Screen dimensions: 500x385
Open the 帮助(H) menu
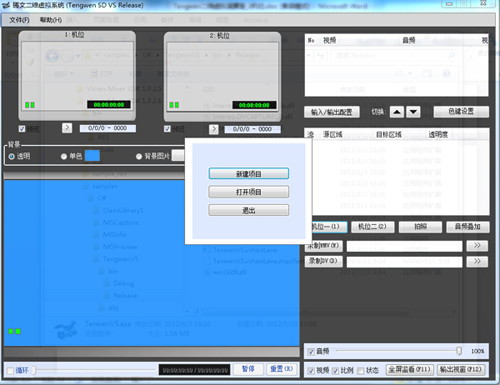[51, 20]
